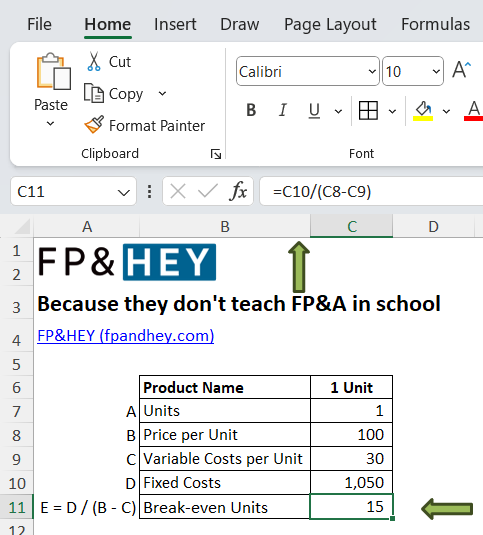Select column B header

225,226
